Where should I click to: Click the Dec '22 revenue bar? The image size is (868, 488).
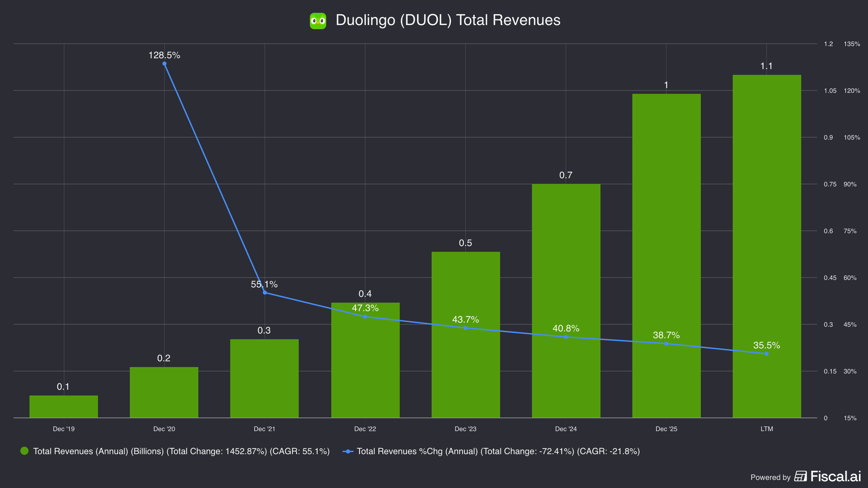tap(365, 360)
